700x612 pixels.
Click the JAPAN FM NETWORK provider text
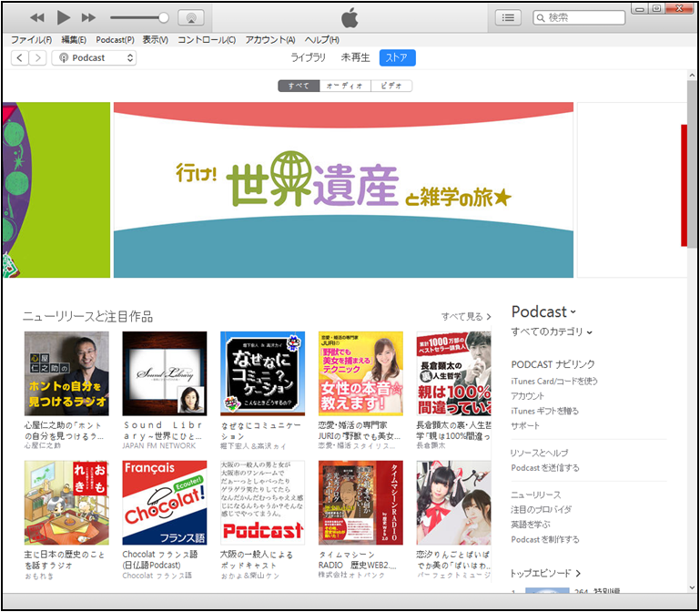click(159, 446)
